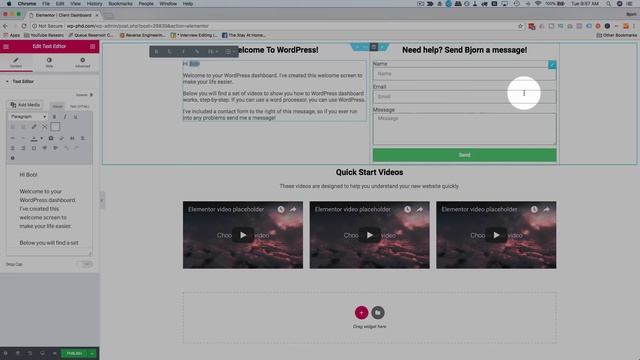Add template with folder button
Screen dimensions: 640x360
[378, 313]
